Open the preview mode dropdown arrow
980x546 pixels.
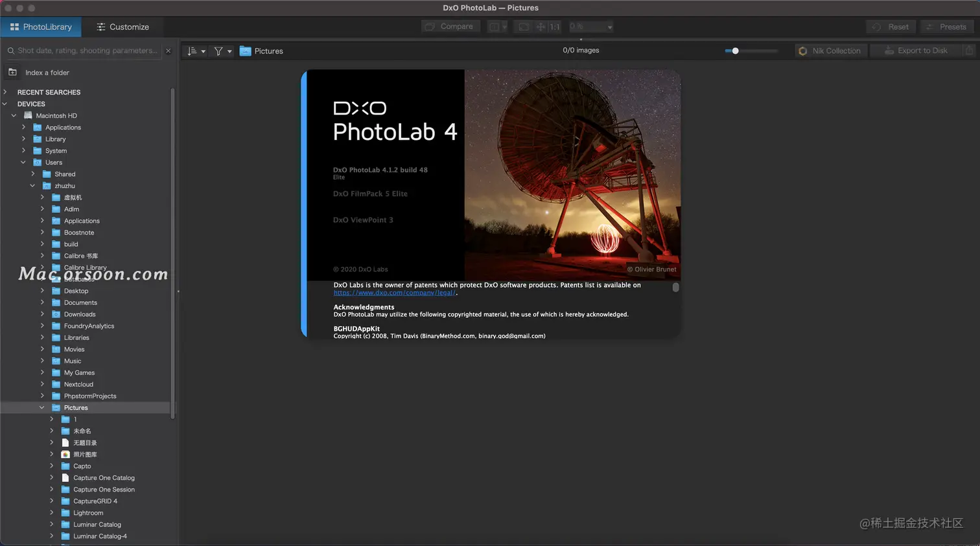504,27
